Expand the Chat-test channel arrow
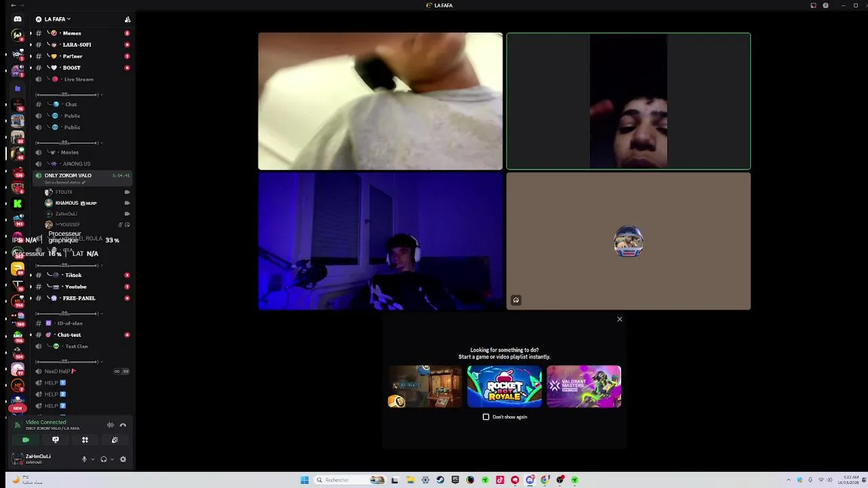This screenshot has height=488, width=868. 31,335
